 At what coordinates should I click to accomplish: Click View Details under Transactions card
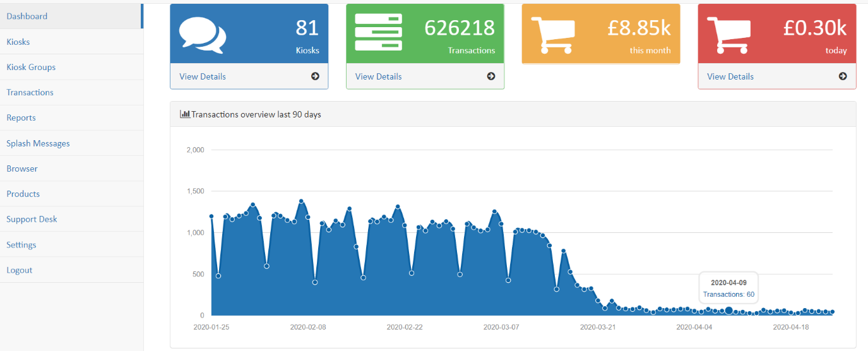tap(378, 76)
